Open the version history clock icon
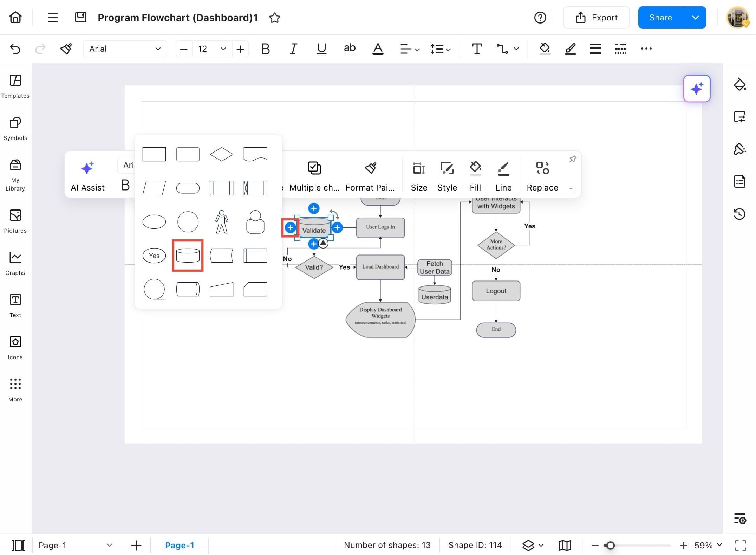Image resolution: width=756 pixels, height=555 pixels. pyautogui.click(x=739, y=214)
